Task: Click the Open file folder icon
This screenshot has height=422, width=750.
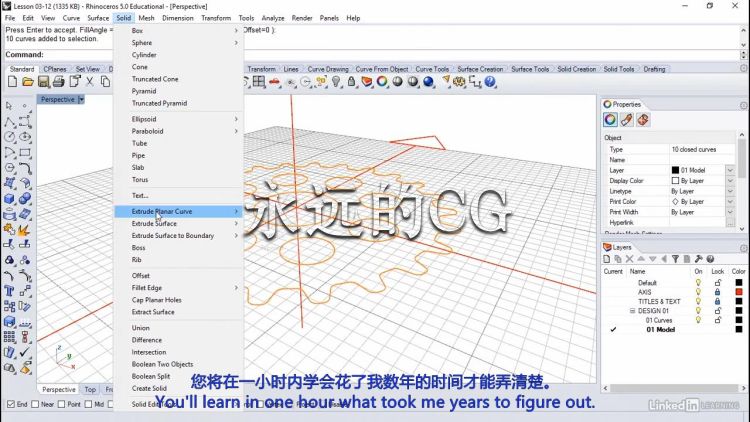Action: pyautogui.click(x=28, y=82)
